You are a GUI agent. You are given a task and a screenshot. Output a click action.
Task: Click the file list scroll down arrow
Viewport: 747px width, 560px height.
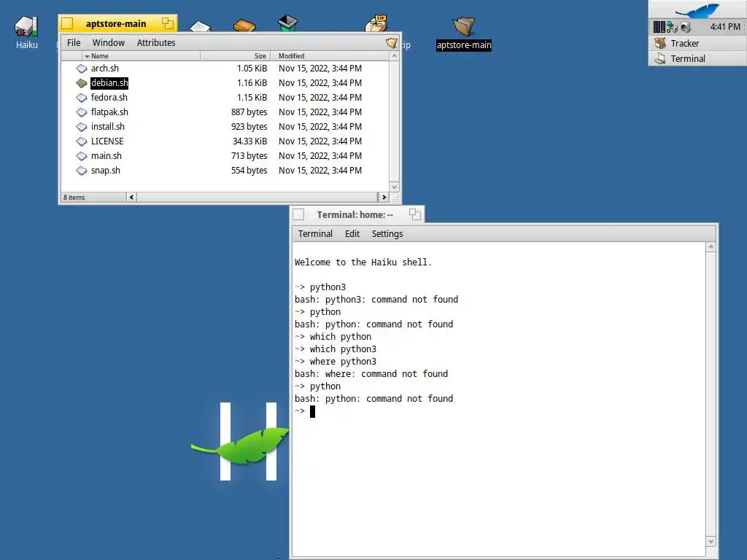point(394,187)
